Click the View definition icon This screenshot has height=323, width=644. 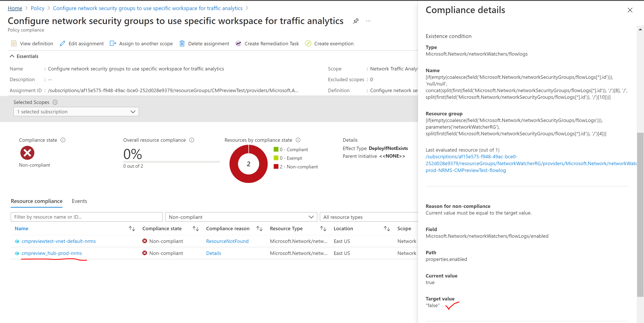click(x=14, y=44)
